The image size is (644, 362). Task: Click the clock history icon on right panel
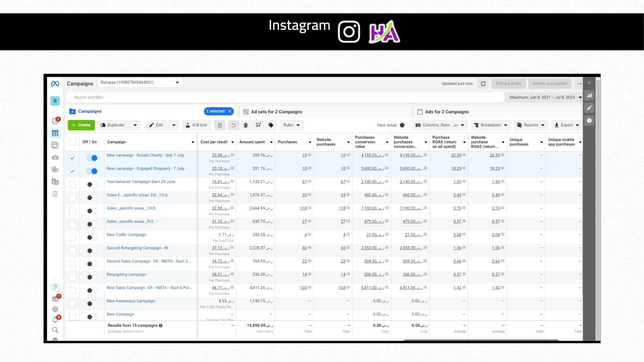pyautogui.click(x=589, y=120)
